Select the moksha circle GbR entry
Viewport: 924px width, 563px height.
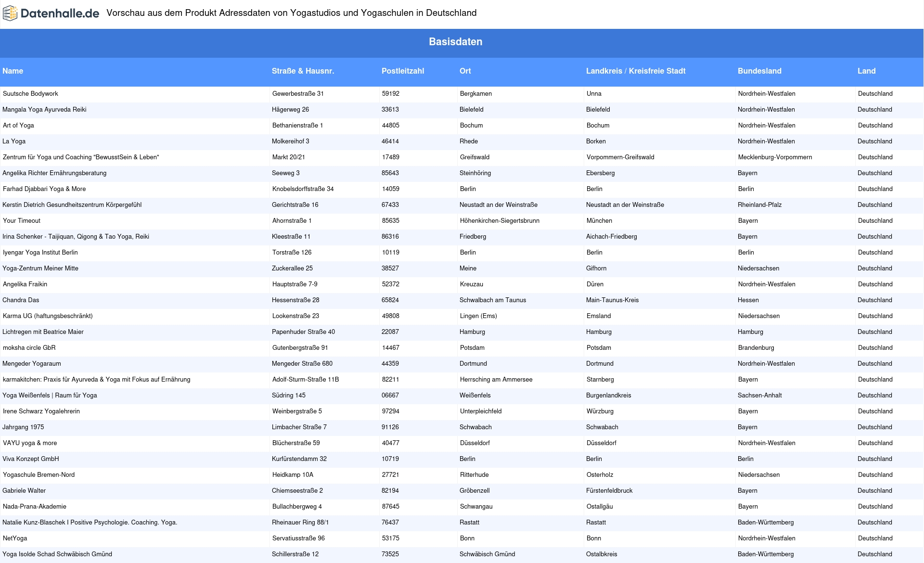click(29, 347)
